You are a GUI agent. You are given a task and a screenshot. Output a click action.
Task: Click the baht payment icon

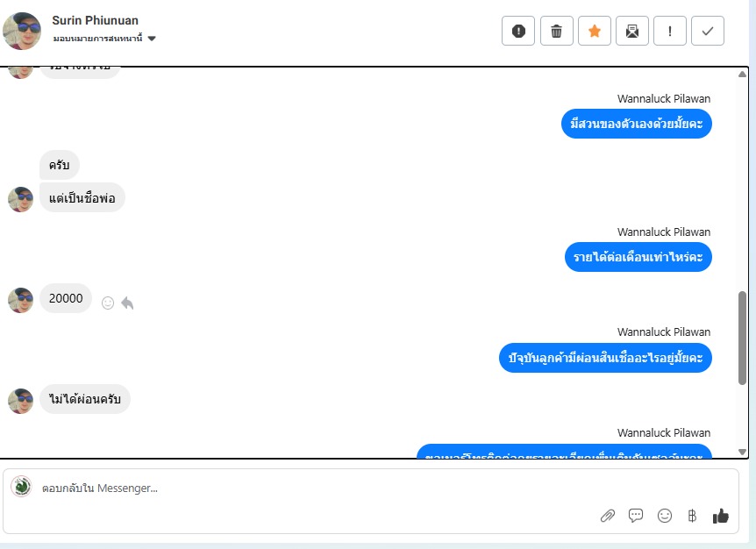coord(692,516)
